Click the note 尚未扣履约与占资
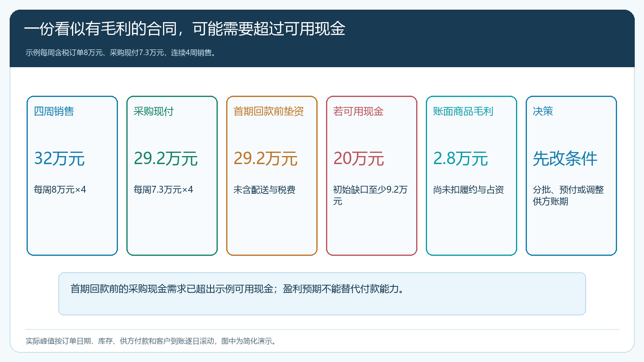This screenshot has width=644, height=362. click(x=469, y=189)
